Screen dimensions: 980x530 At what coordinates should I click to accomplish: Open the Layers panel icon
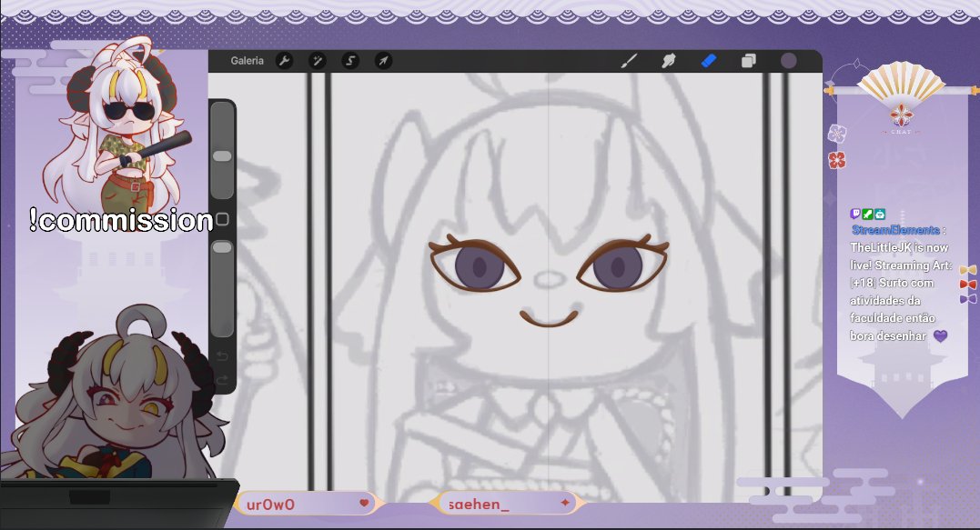pyautogui.click(x=748, y=61)
